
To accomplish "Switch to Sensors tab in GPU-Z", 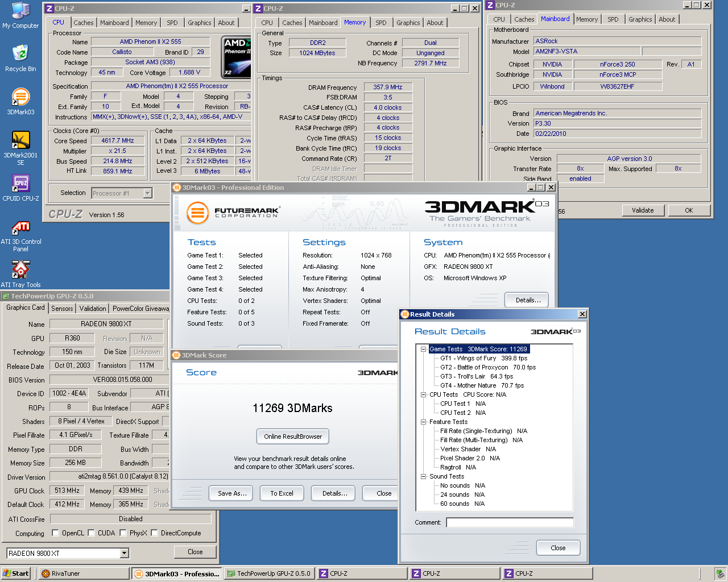I will pyautogui.click(x=62, y=309).
